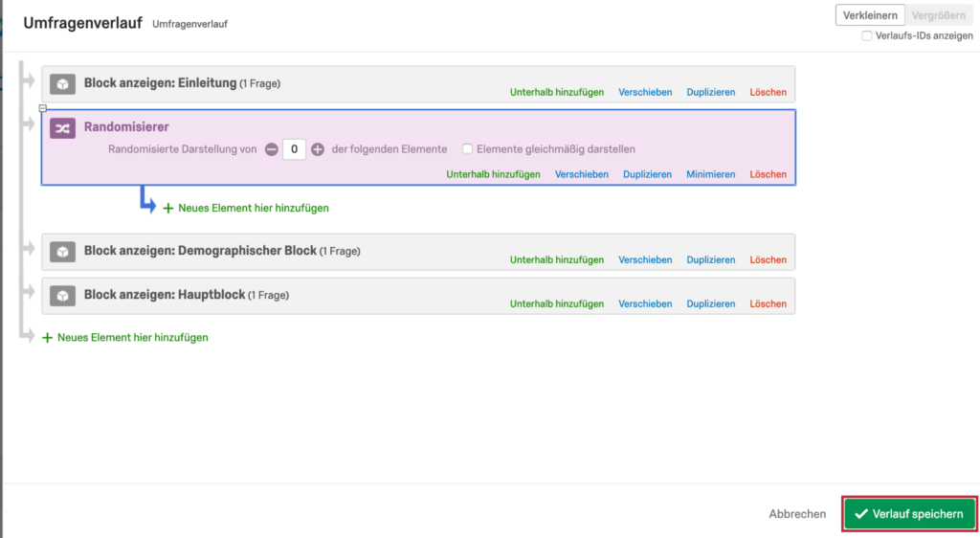980x538 pixels.
Task: Click the Hauptblock cube icon
Action: 62,296
